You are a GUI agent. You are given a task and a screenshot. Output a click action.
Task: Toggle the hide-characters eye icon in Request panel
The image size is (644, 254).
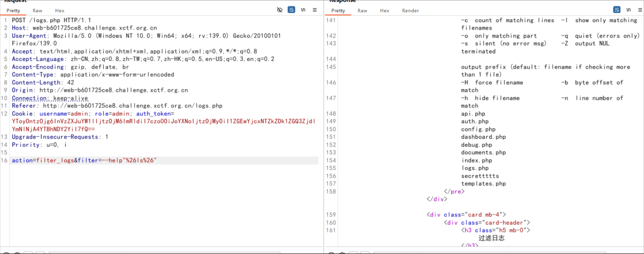click(280, 10)
